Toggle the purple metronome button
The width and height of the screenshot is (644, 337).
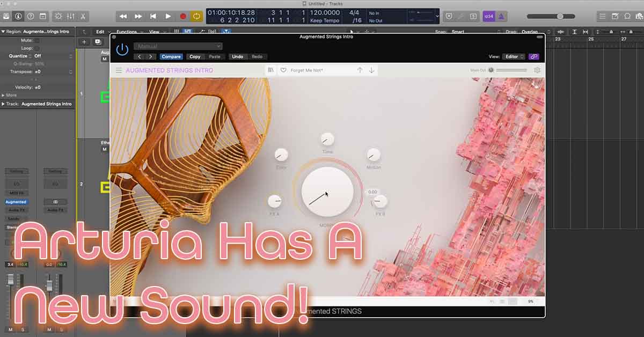502,17
